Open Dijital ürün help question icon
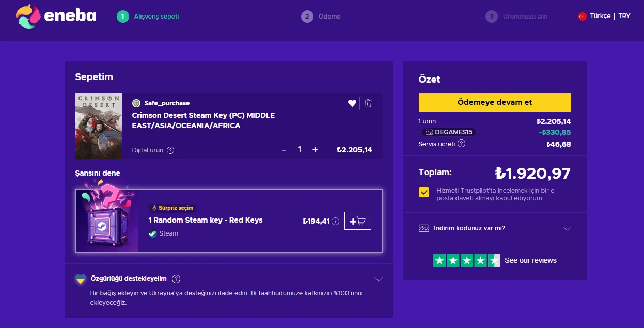 click(x=170, y=150)
